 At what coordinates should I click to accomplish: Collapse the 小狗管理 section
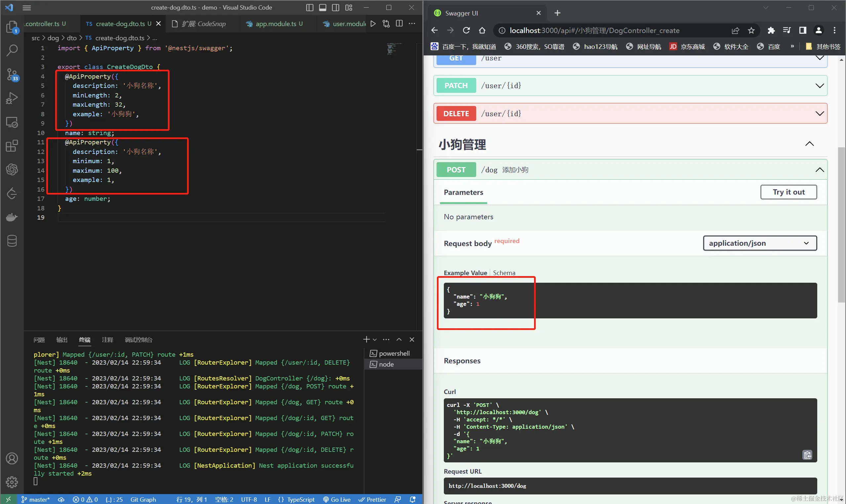(x=809, y=144)
